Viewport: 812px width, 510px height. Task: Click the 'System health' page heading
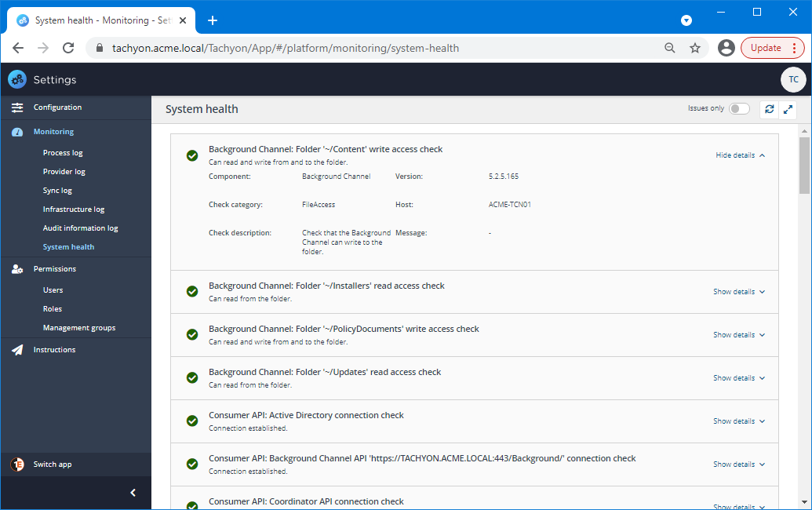[x=202, y=109]
